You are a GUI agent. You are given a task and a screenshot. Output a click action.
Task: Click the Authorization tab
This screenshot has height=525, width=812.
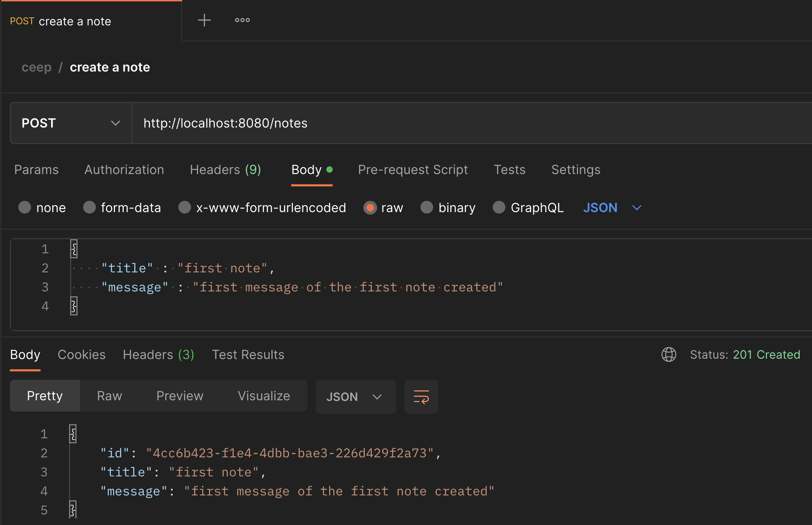tap(124, 169)
